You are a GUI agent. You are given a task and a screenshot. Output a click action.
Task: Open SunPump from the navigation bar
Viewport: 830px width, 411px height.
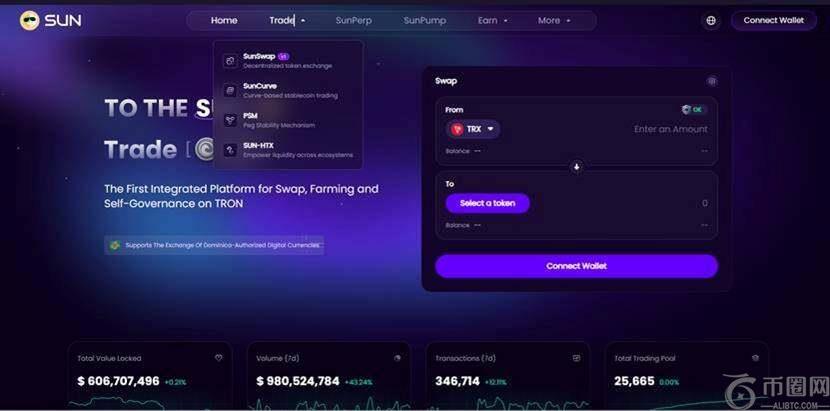425,21
